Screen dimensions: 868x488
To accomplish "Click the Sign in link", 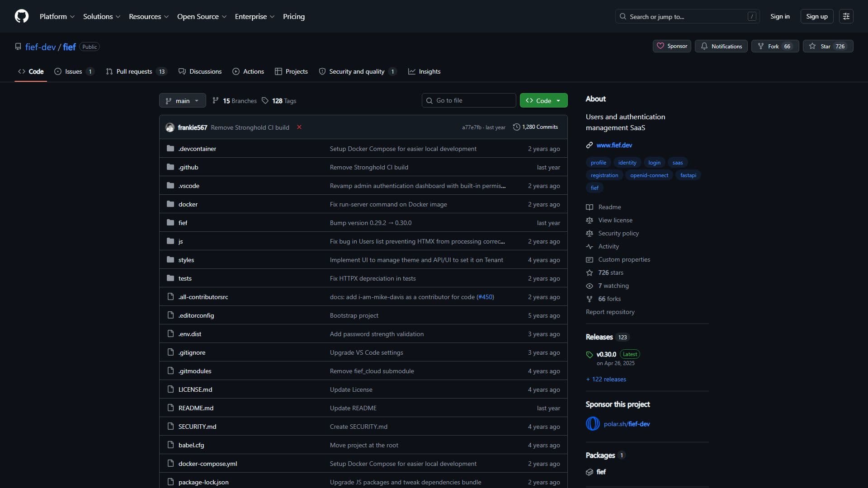I will point(780,16).
